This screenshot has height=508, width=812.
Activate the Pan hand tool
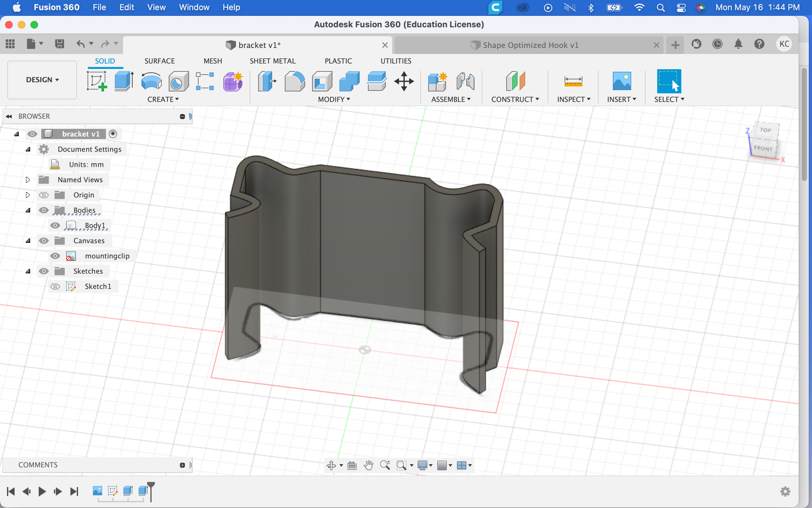pyautogui.click(x=369, y=465)
